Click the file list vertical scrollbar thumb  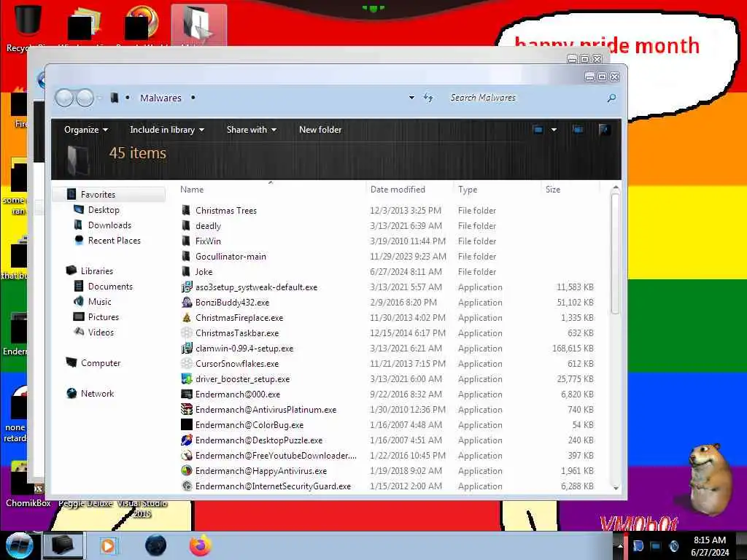point(615,254)
